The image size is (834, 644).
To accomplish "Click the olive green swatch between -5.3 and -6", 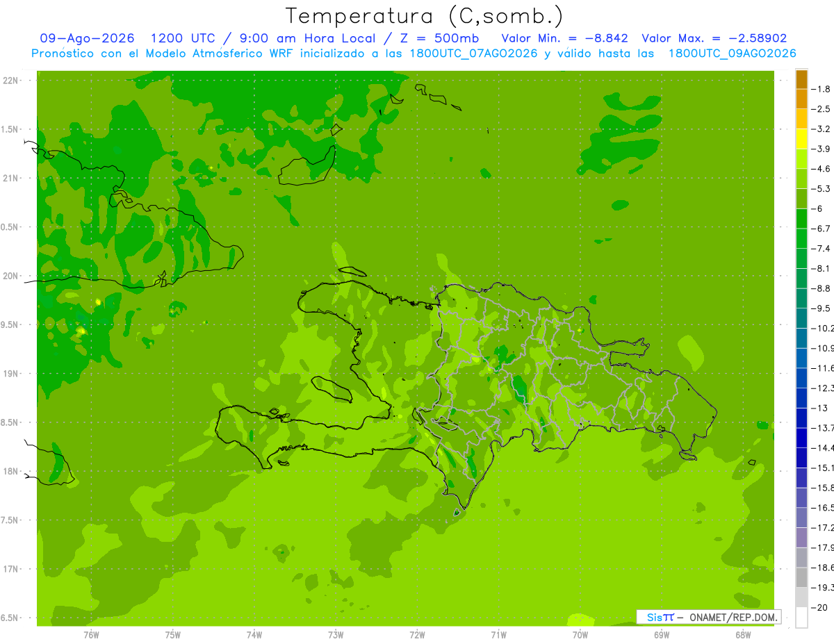I will [801, 199].
